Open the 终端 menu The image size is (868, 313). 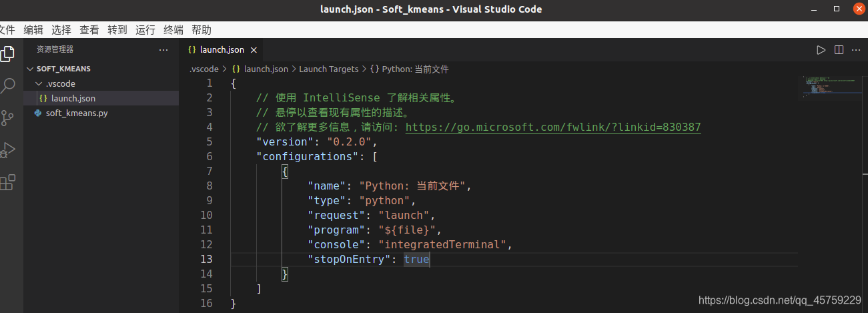pyautogui.click(x=173, y=30)
